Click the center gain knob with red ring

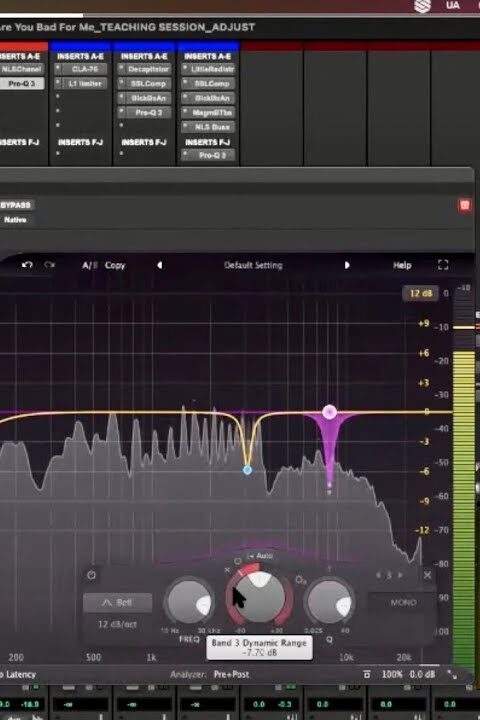click(260, 597)
